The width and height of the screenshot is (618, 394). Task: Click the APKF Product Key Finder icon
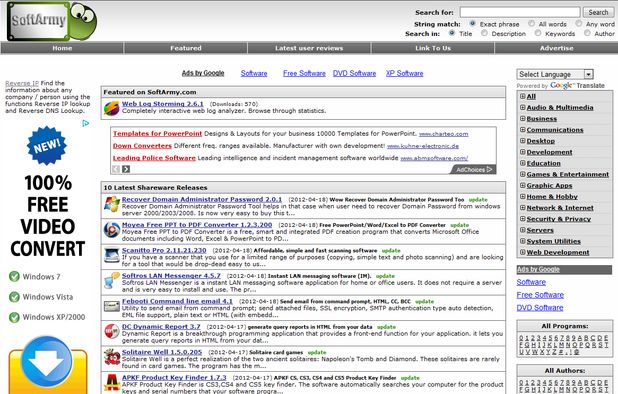pyautogui.click(x=112, y=382)
